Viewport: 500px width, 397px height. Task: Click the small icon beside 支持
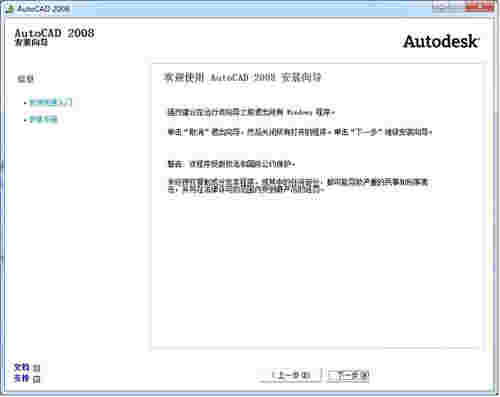(x=37, y=379)
